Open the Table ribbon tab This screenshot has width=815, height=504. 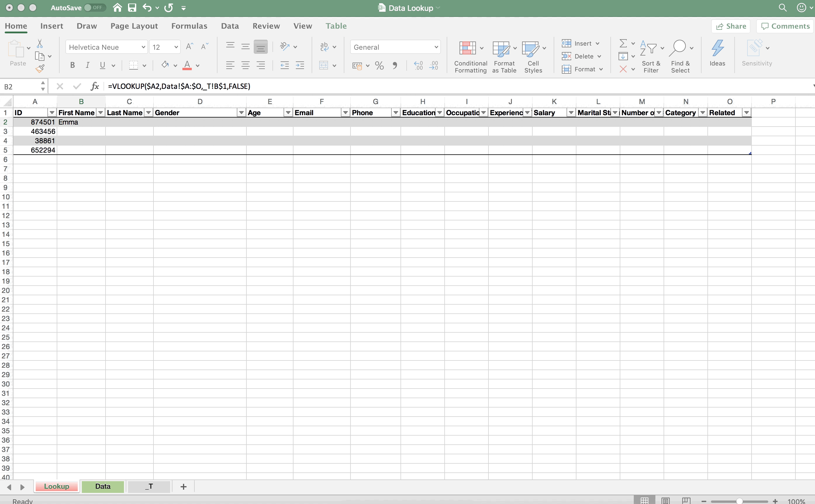(336, 26)
